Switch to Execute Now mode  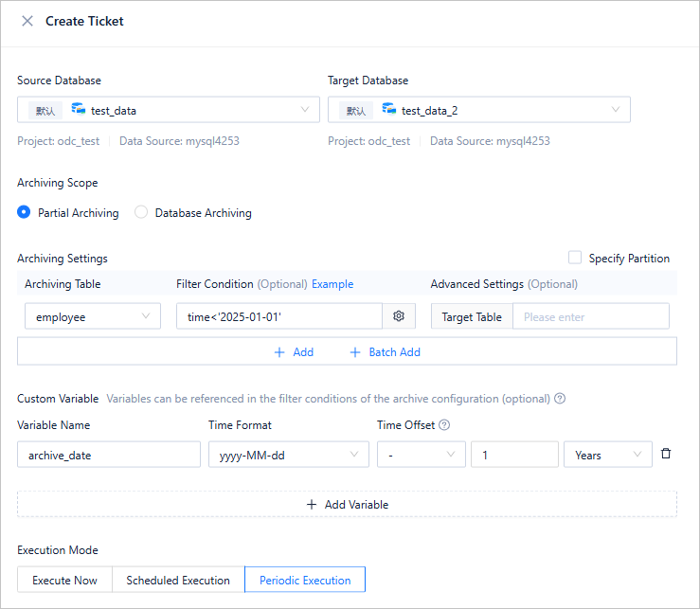(x=64, y=580)
